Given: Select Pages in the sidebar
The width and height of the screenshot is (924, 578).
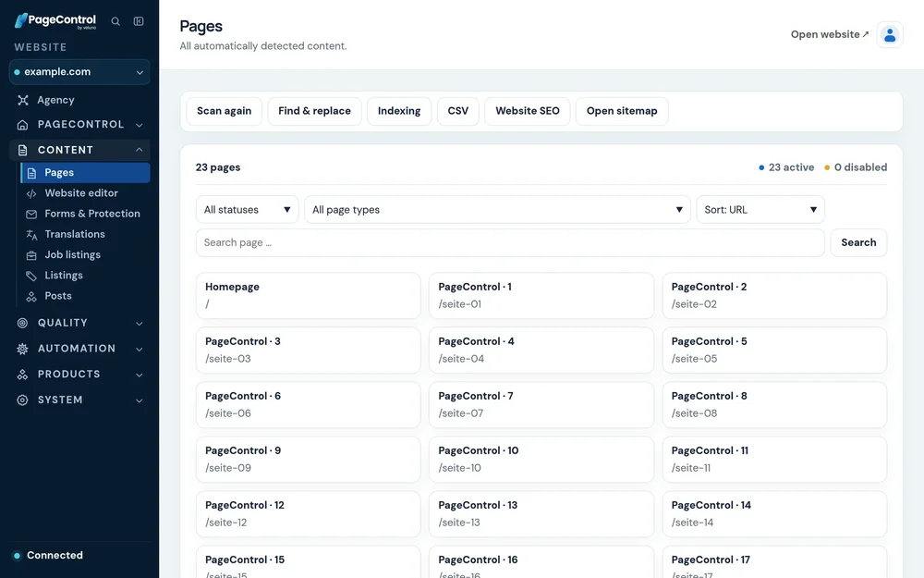Looking at the screenshot, I should [85, 173].
